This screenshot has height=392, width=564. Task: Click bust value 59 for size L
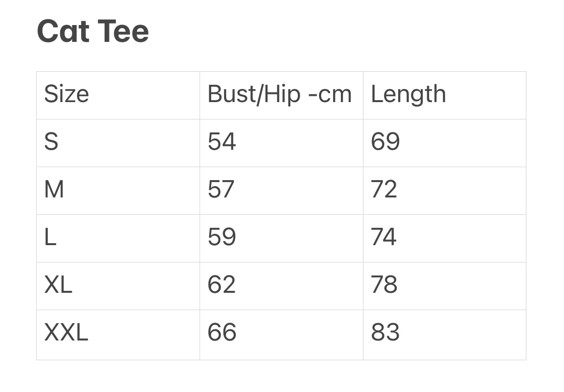(x=222, y=237)
